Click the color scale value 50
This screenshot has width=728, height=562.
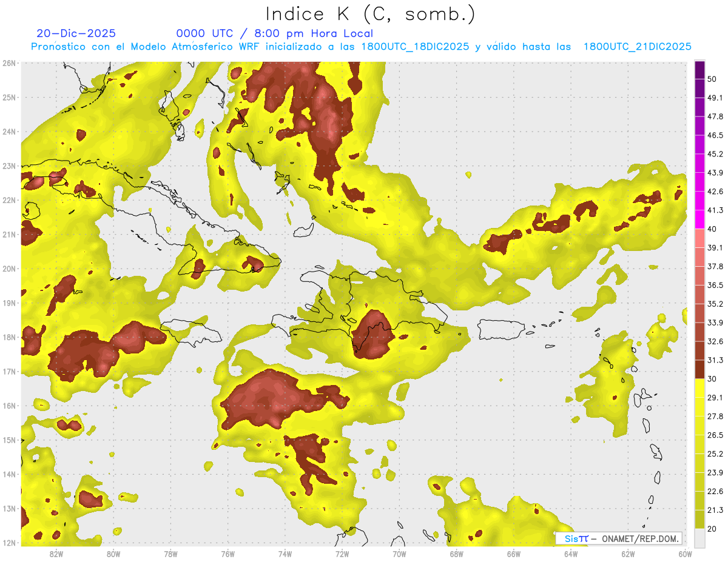[711, 79]
